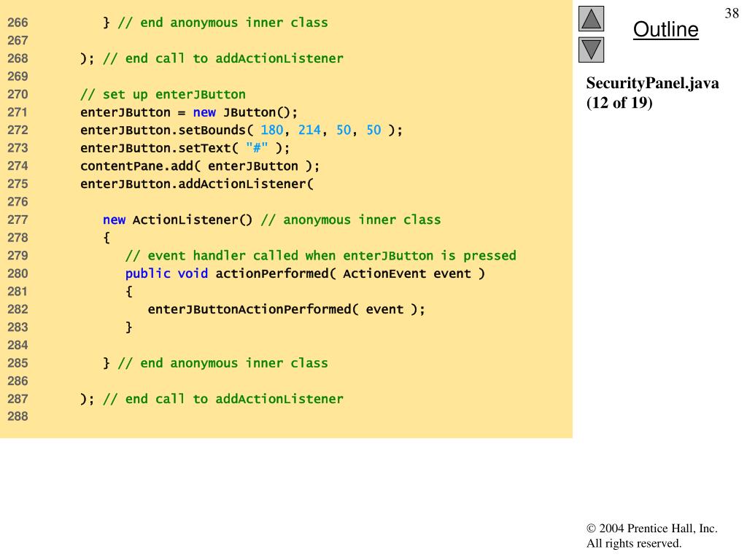The height and width of the screenshot is (560, 747).
Task: Click the "new ActionListener()" code on line 277
Action: (178, 219)
